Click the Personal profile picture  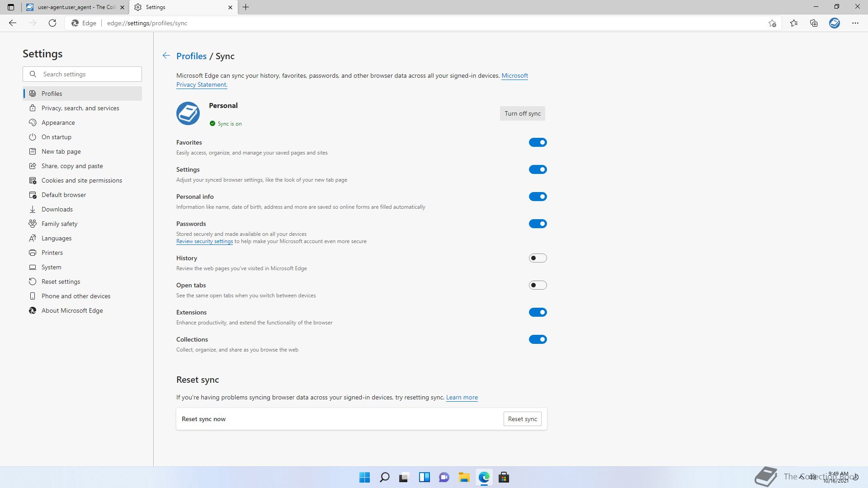click(x=188, y=113)
